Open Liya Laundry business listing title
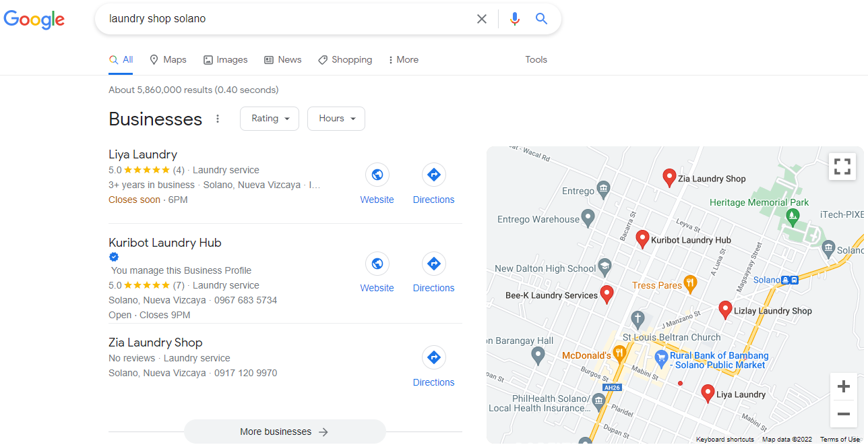 coord(143,154)
